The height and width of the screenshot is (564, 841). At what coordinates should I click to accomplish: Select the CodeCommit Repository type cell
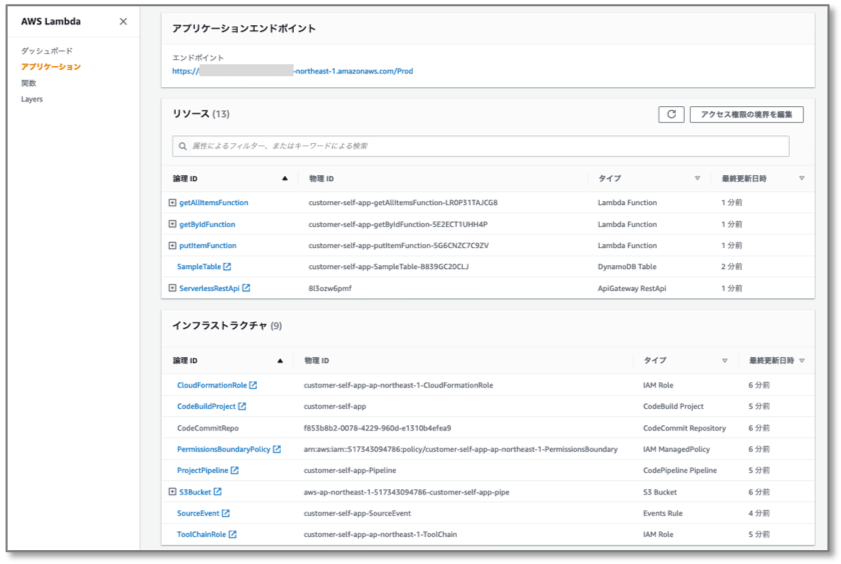click(x=684, y=428)
